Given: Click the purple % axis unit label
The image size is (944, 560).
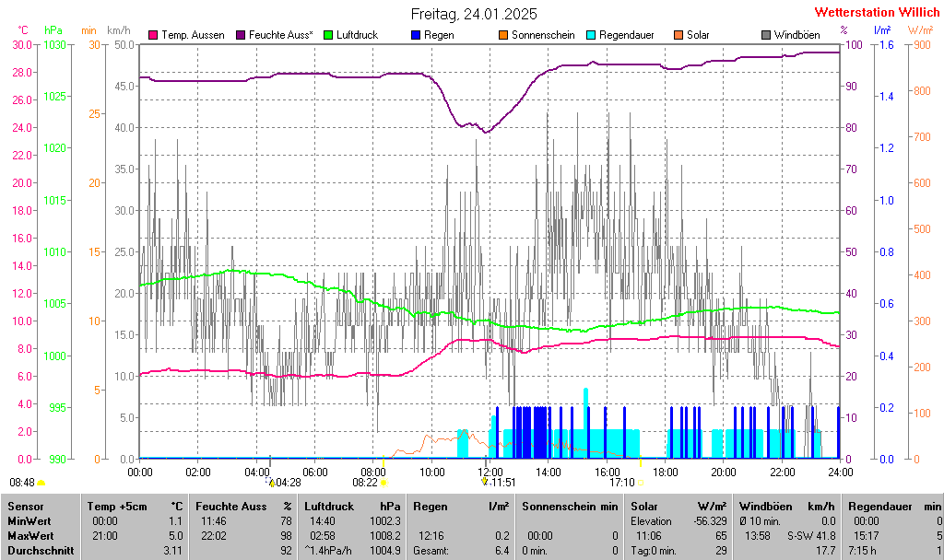Looking at the screenshot, I should click(x=844, y=30).
